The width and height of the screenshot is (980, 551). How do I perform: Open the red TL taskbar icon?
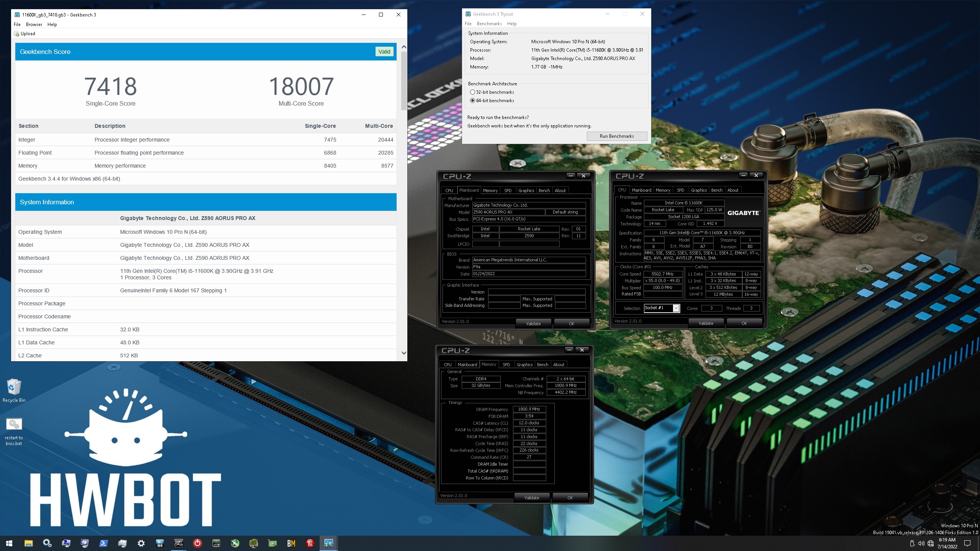pyautogui.click(x=310, y=543)
